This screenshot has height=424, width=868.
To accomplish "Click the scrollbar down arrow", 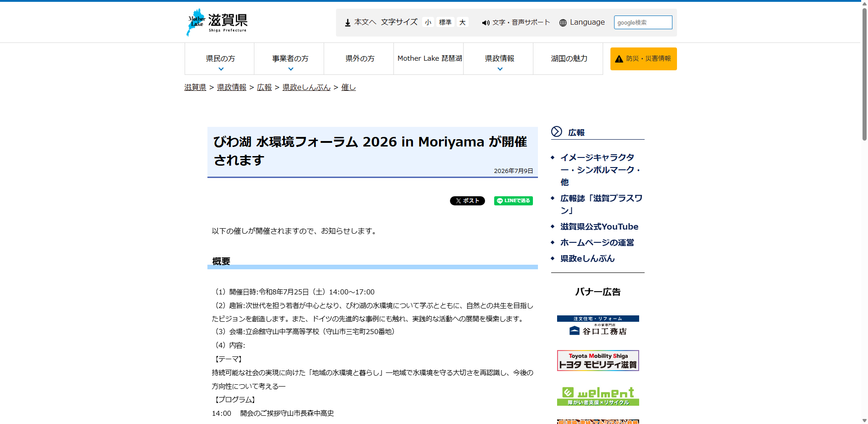I will point(864,420).
